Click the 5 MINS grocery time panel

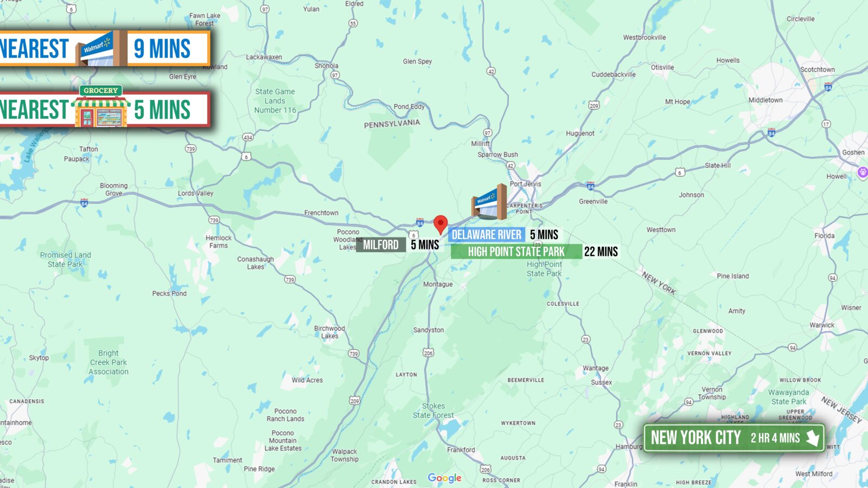click(168, 110)
